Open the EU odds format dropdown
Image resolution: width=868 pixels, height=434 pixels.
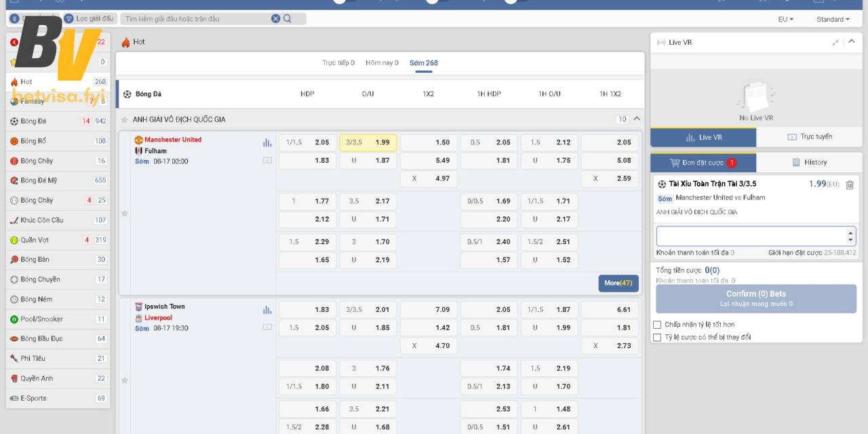[786, 19]
